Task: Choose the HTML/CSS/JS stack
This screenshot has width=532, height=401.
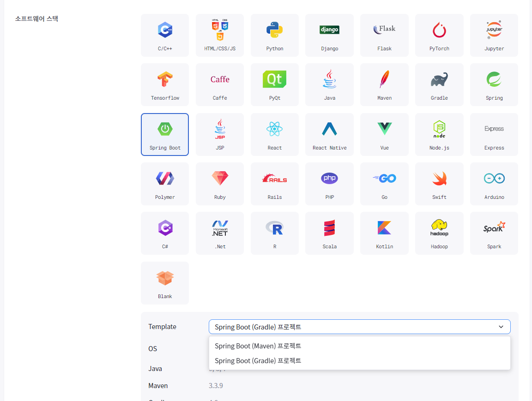Action: [220, 35]
